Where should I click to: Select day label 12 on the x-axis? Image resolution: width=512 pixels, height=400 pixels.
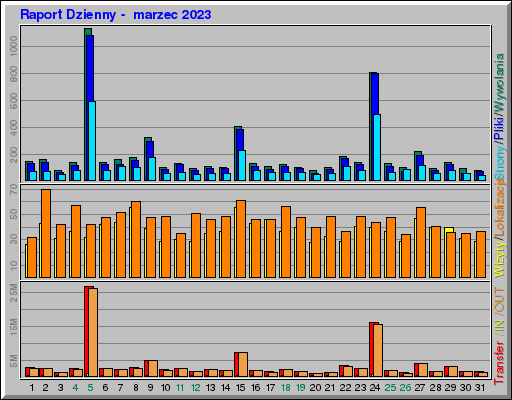click(195, 388)
